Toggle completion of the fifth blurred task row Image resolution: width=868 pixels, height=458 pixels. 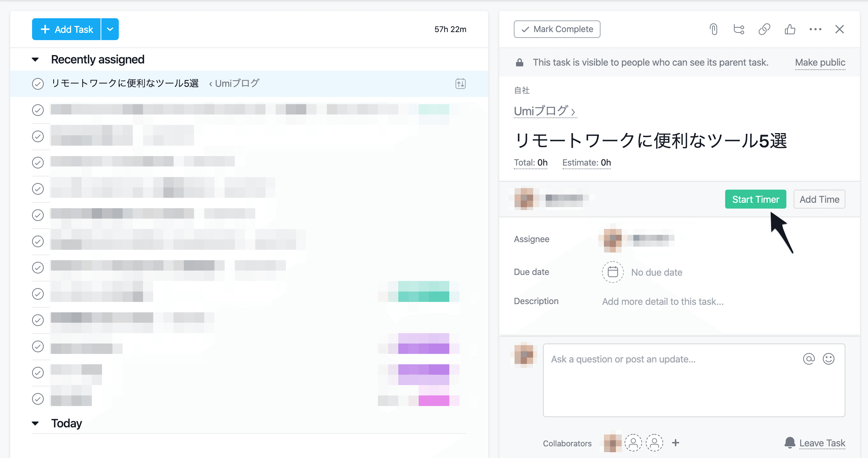(x=38, y=215)
